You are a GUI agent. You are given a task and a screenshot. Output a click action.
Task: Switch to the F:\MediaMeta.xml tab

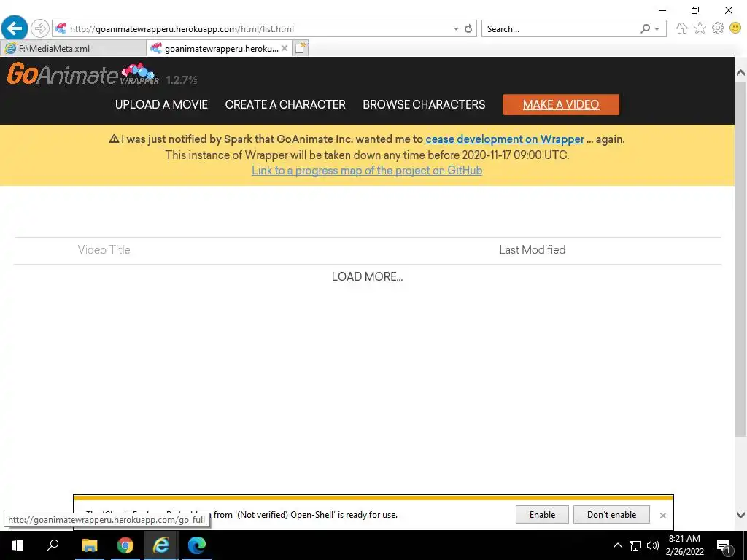(x=74, y=49)
